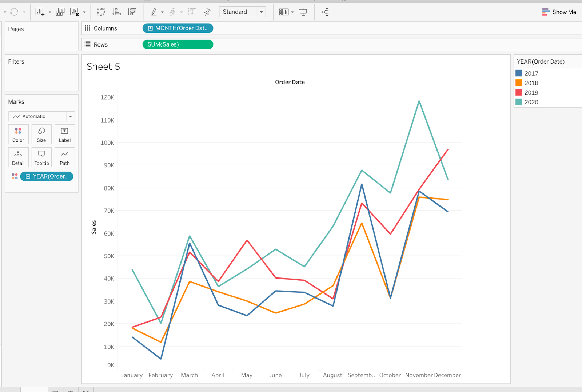
Task: Sort descending using the toolbar icon
Action: point(132,12)
